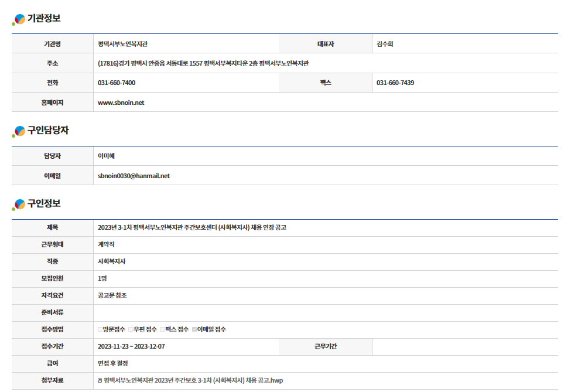Click the file icon beside the hwp attachment
564x392 pixels.
point(100,381)
